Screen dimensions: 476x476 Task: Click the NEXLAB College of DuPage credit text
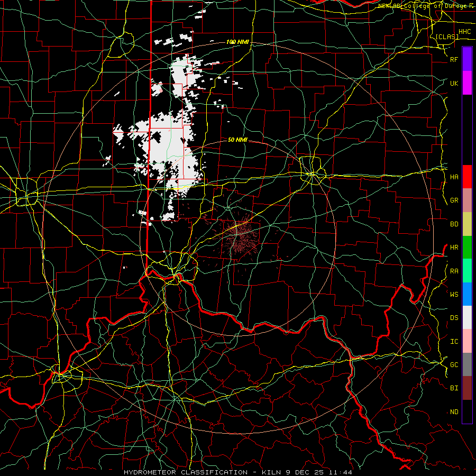[x=426, y=6]
